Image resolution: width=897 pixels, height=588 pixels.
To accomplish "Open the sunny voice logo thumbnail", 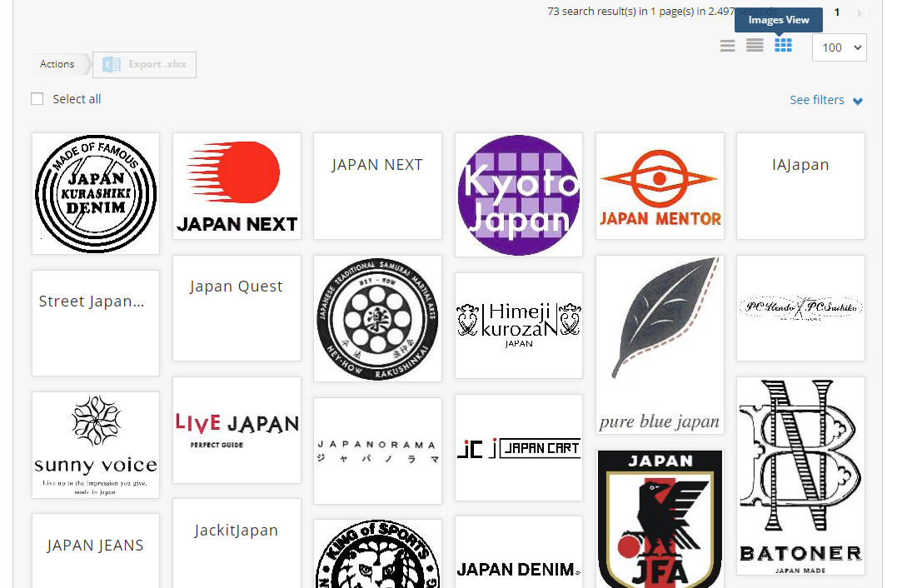I will point(96,445).
